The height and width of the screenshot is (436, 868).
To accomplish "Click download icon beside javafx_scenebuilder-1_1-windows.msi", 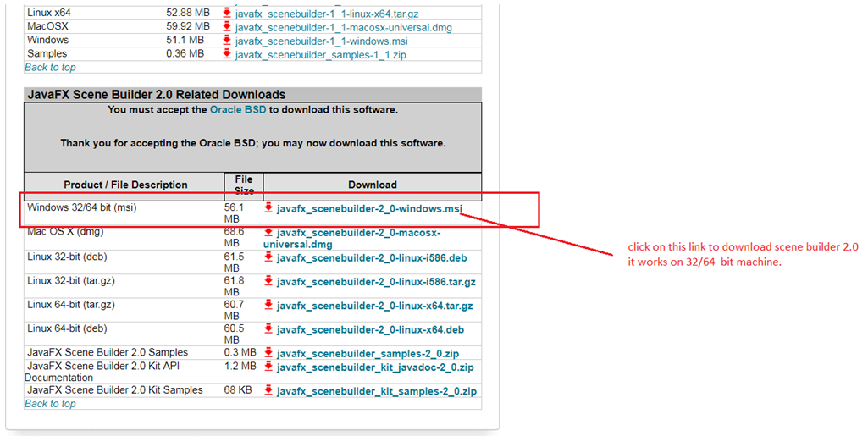I will [226, 41].
